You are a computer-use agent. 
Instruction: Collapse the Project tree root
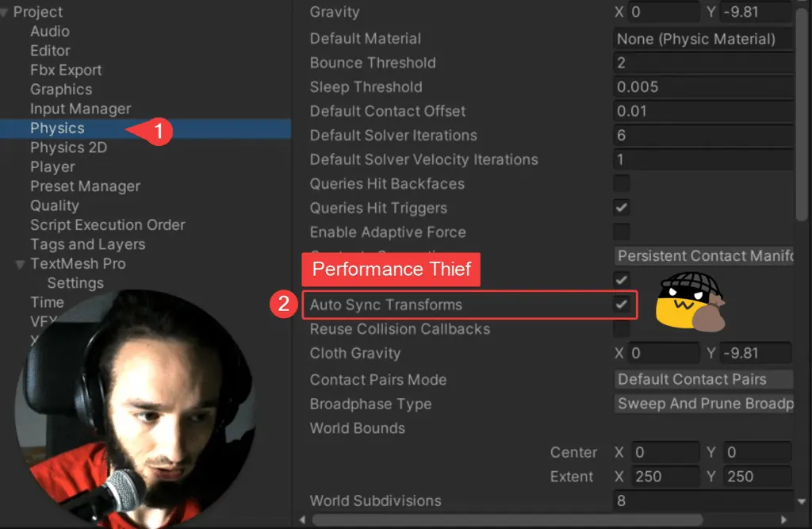(6, 13)
